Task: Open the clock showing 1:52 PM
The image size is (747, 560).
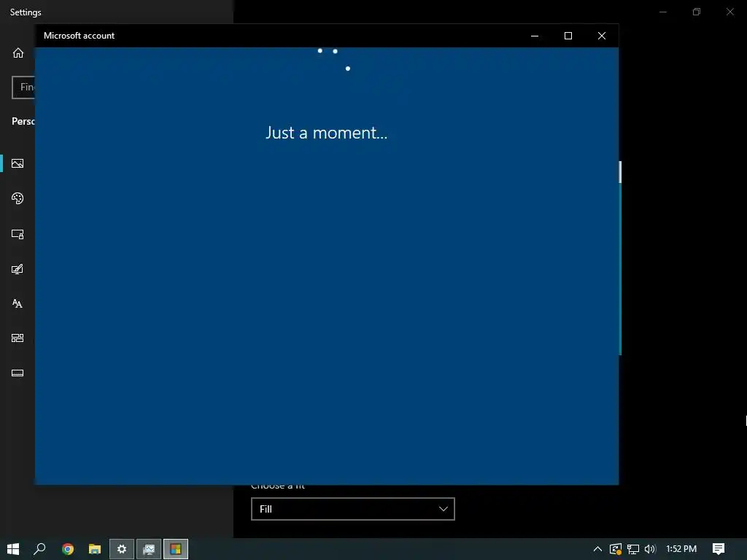Action: [681, 549]
